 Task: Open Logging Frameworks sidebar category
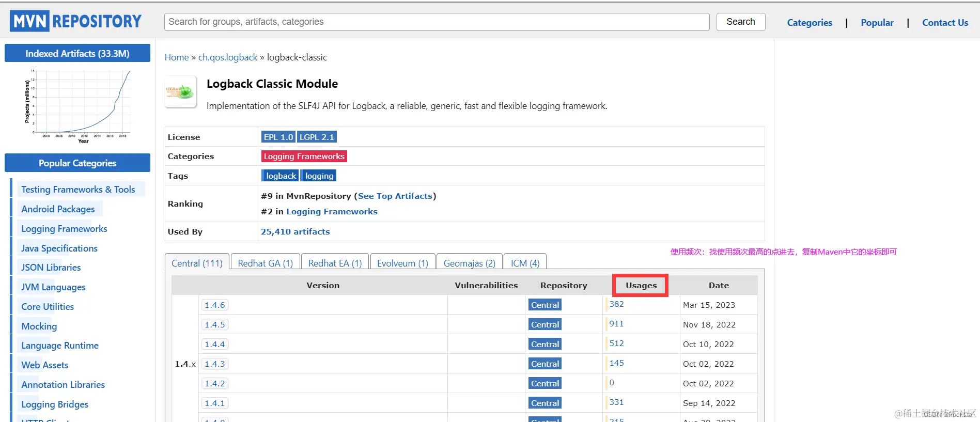tap(64, 229)
